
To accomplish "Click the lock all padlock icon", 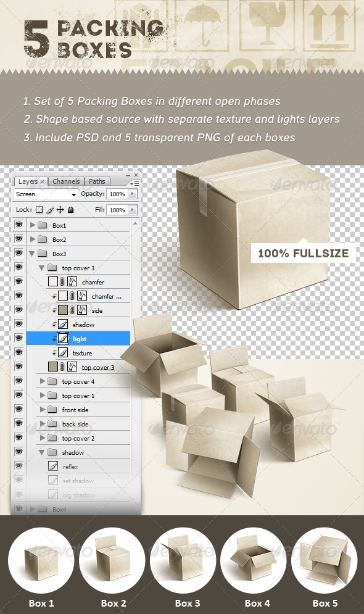I will [x=70, y=209].
